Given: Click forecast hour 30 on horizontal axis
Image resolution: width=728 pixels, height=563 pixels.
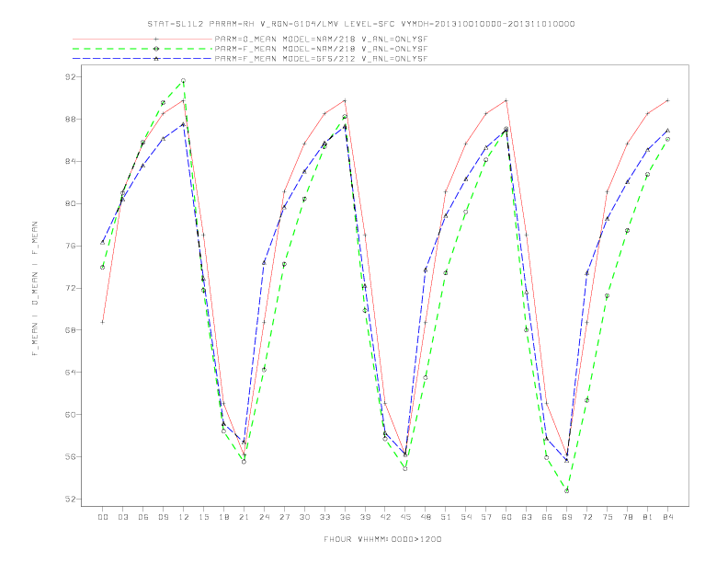Looking at the screenshot, I should [x=304, y=517].
